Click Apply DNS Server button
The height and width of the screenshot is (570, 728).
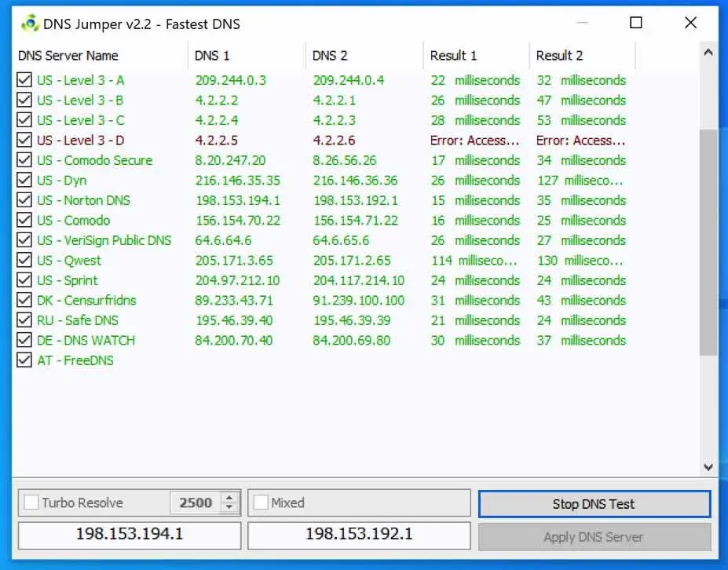click(594, 537)
